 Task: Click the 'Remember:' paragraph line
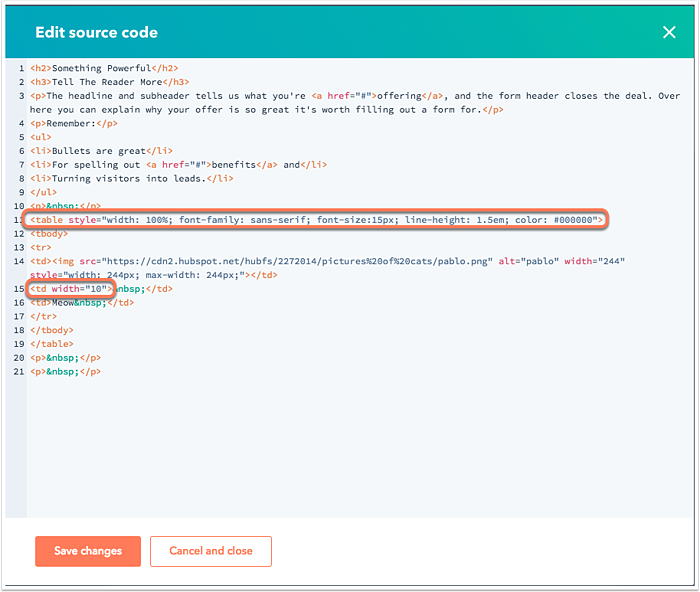pos(74,124)
